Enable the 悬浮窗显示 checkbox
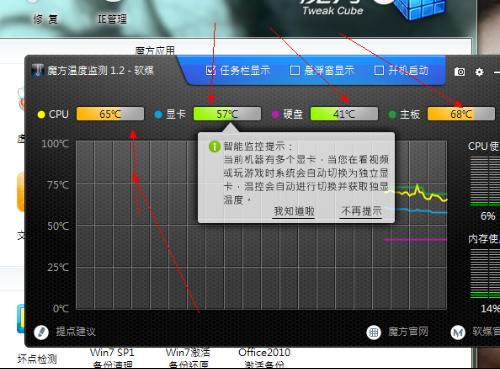Image resolution: width=500 pixels, height=369 pixels. [x=295, y=70]
